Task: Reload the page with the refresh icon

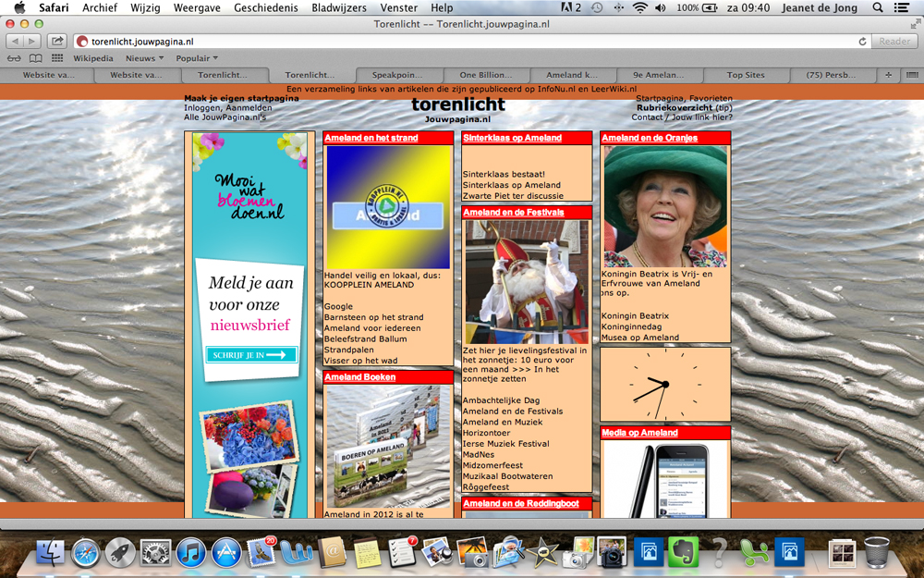Action: [862, 42]
